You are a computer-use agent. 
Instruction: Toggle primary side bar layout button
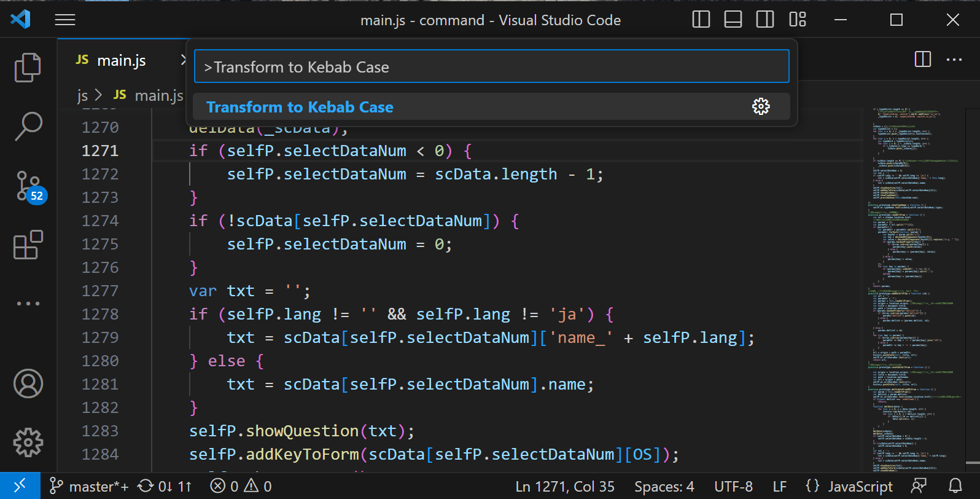(x=701, y=20)
